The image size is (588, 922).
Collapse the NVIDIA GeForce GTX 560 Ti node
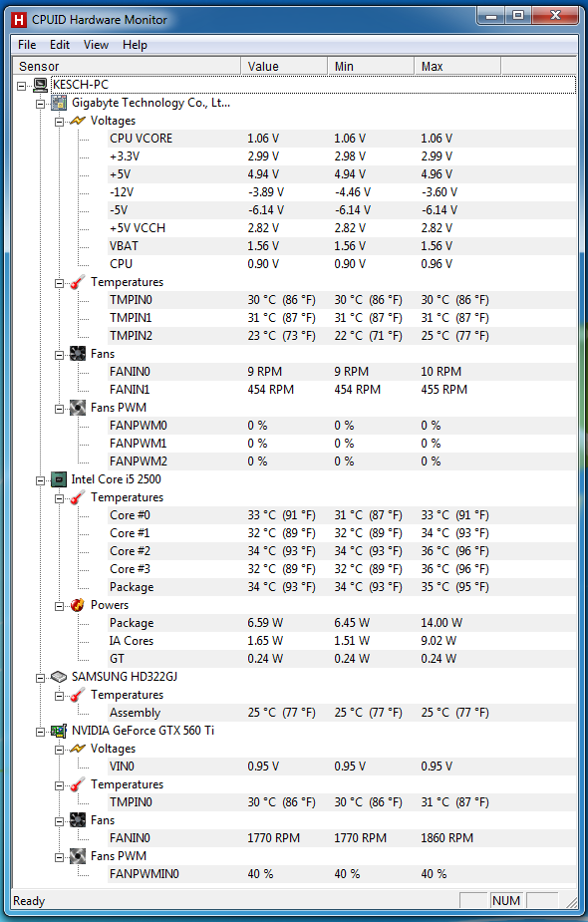[x=40, y=732]
